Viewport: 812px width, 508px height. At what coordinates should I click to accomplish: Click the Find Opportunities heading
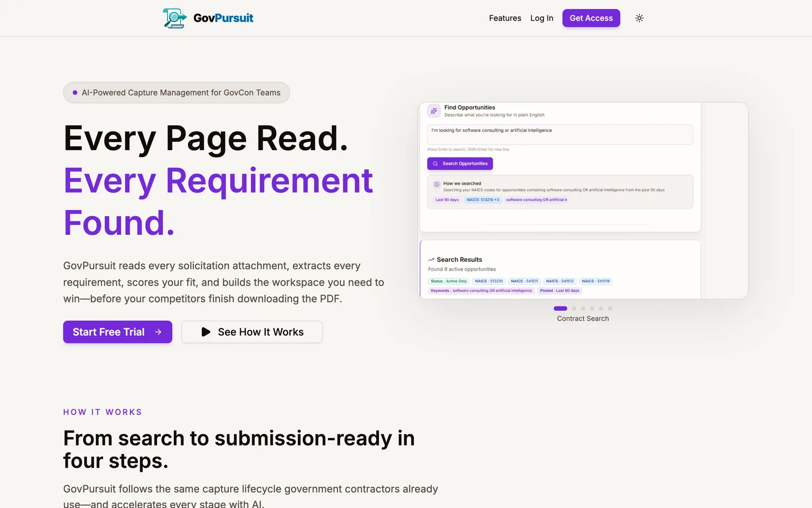click(x=470, y=107)
